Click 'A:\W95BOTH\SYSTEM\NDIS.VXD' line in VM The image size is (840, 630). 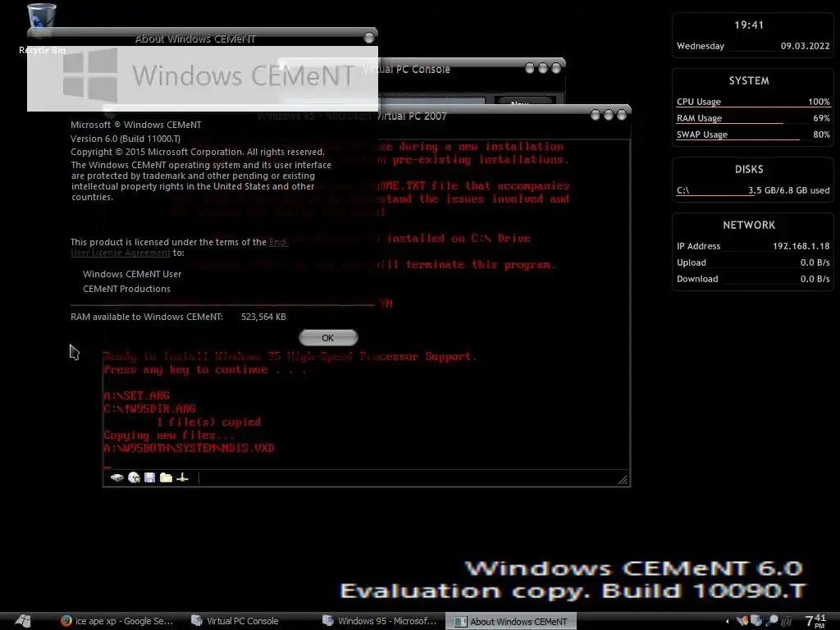189,449
